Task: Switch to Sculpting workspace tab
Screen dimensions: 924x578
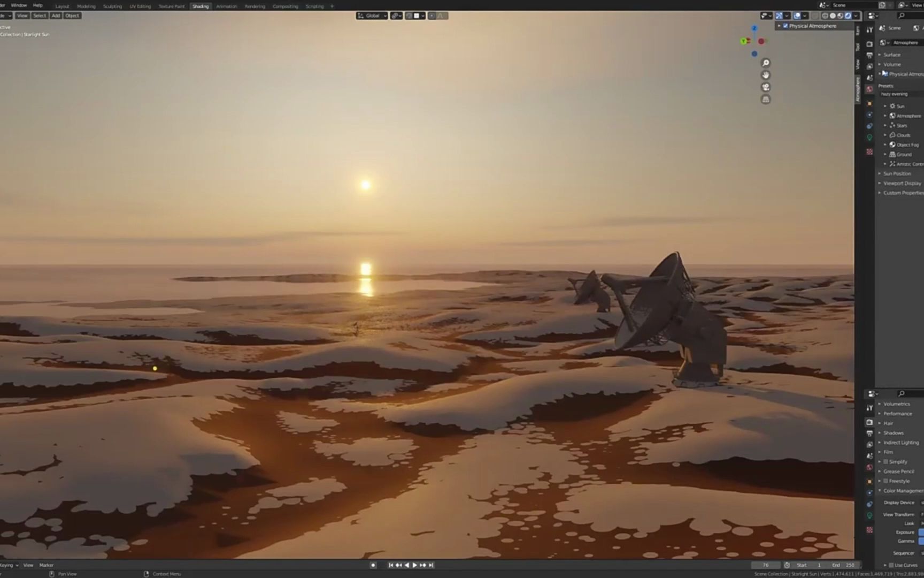Action: click(112, 6)
